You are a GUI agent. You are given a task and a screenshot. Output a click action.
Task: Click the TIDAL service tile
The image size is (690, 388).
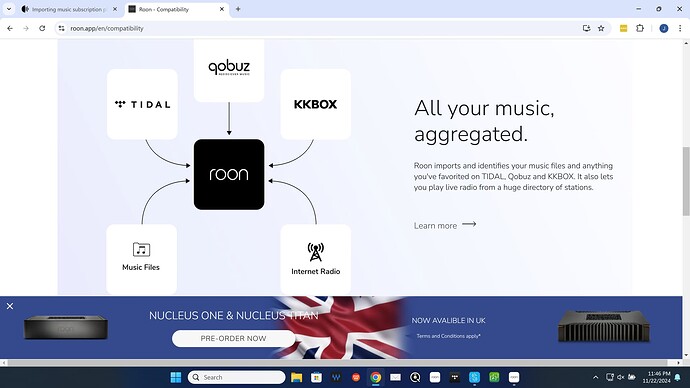coord(142,104)
